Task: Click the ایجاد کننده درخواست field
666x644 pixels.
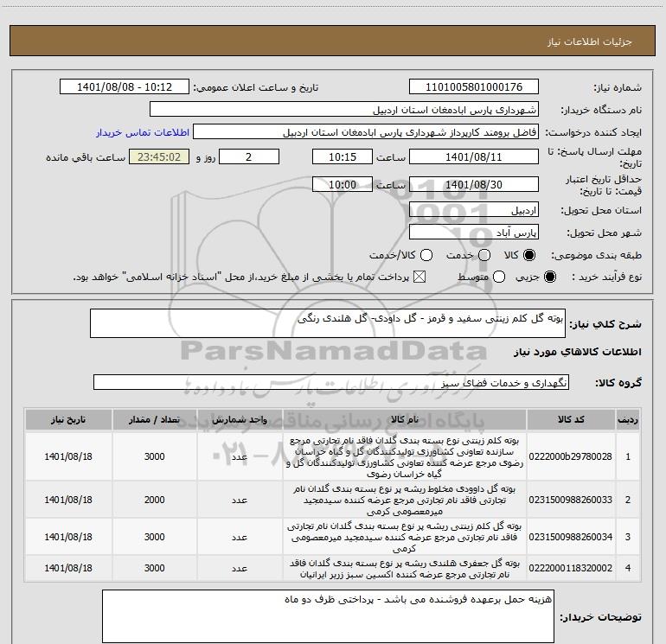Action: pos(366,132)
